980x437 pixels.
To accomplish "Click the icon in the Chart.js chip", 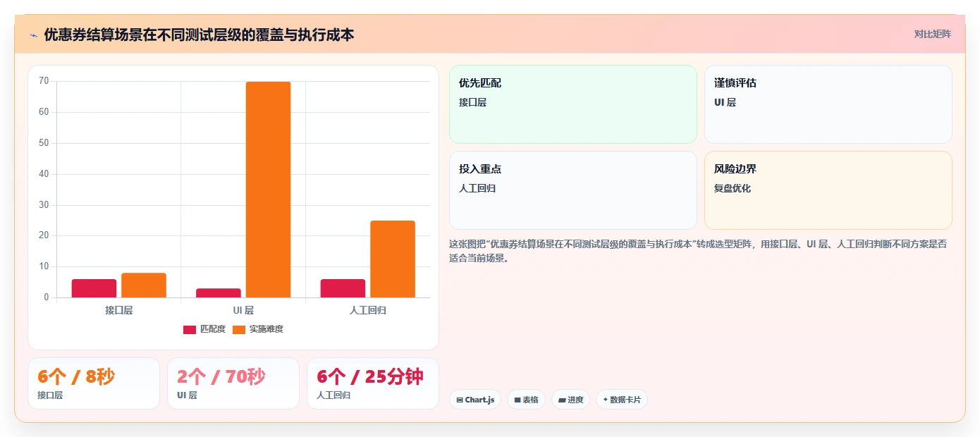I will tap(460, 400).
